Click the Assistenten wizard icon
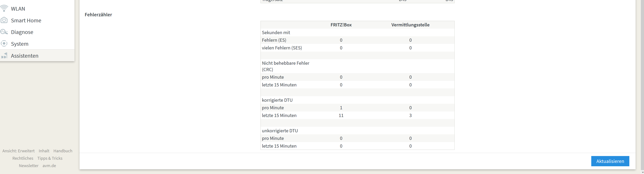This screenshot has height=174, width=644. (x=4, y=56)
